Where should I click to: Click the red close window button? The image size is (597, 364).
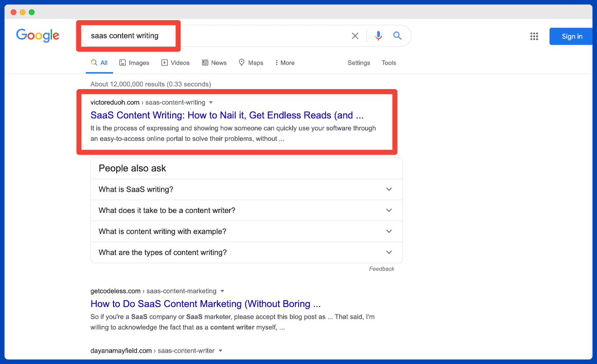pos(13,12)
